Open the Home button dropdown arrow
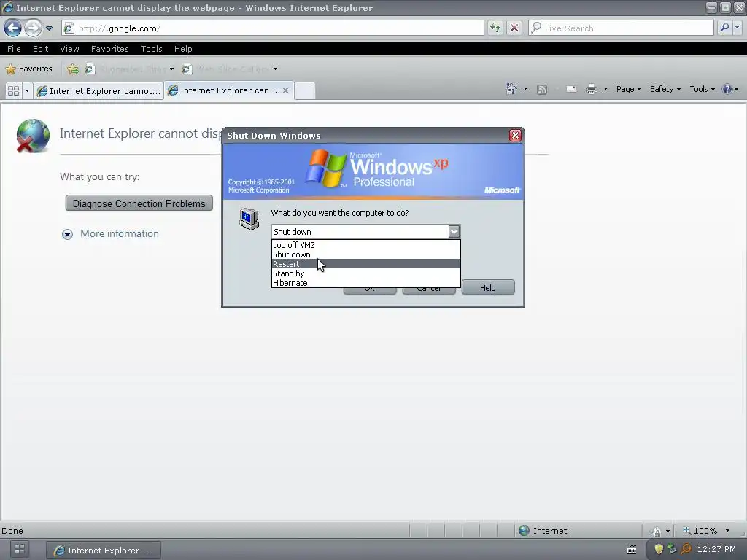747x560 pixels. (x=525, y=89)
